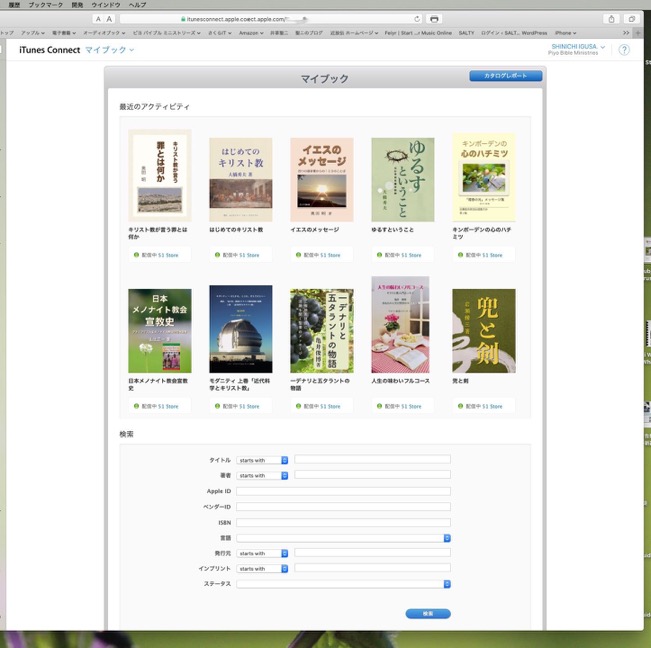Open the ウインドウ menu in menu bar
This screenshot has width=651, height=648.
105,5
